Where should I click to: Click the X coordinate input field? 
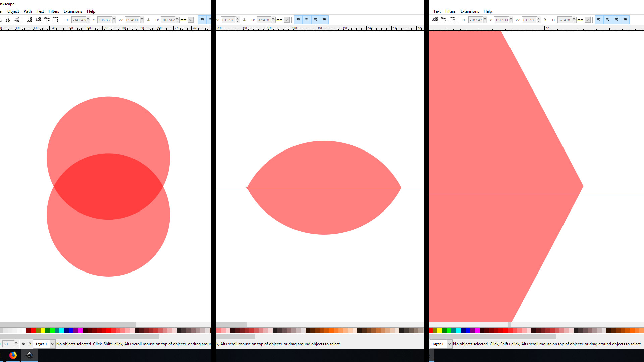click(x=79, y=20)
